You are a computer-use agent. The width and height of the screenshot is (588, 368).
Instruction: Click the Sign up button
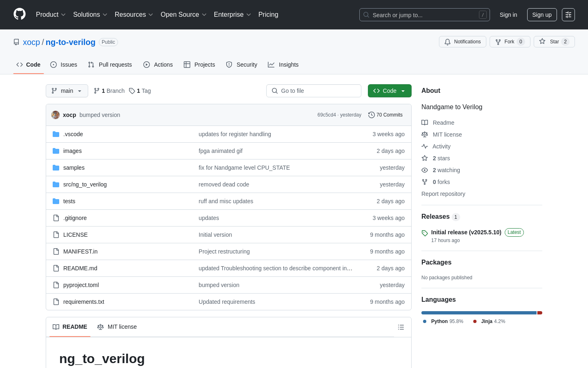pos(542,15)
